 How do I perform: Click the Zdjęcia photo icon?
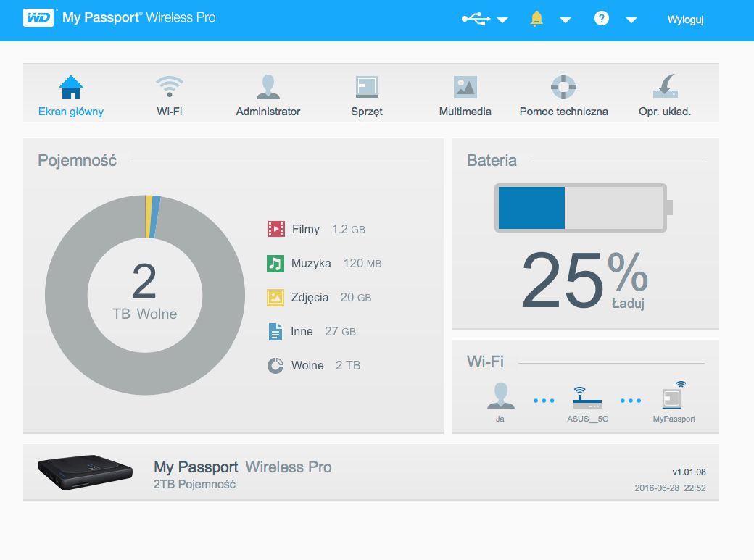(275, 298)
